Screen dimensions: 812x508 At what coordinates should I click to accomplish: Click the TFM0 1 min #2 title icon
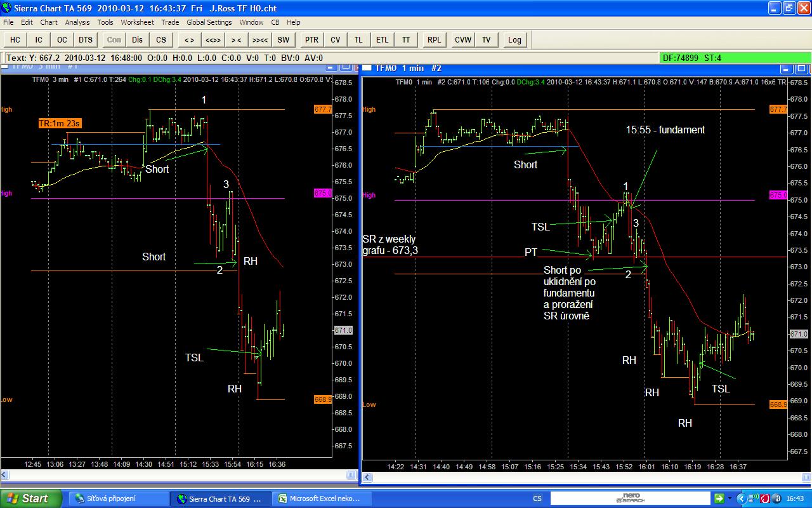[x=367, y=68]
